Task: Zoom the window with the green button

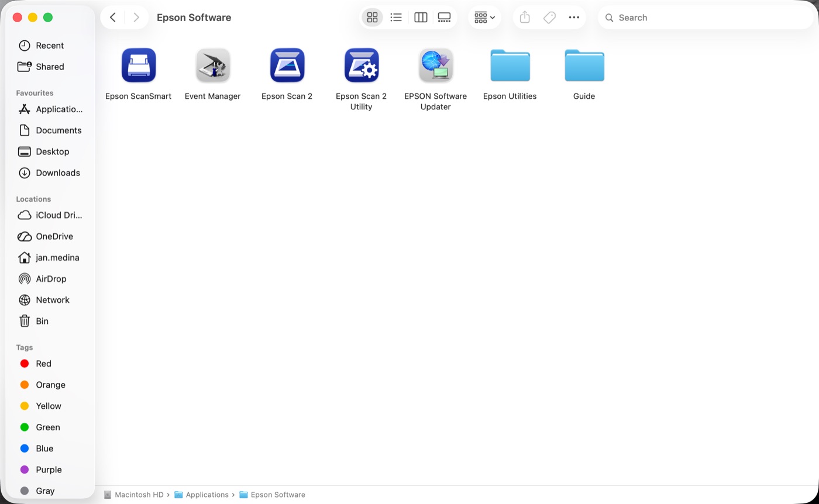Action: pyautogui.click(x=48, y=18)
